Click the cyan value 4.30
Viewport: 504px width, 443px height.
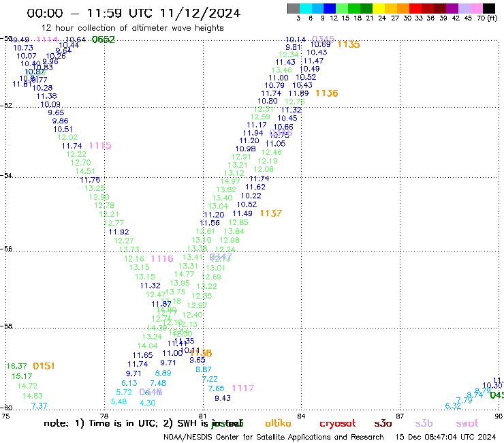click(x=148, y=403)
